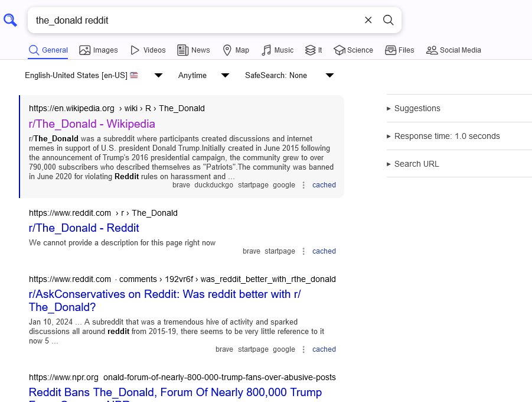Click the General tab magnifier icon
Image resolution: width=532 pixels, height=402 pixels.
(34, 50)
